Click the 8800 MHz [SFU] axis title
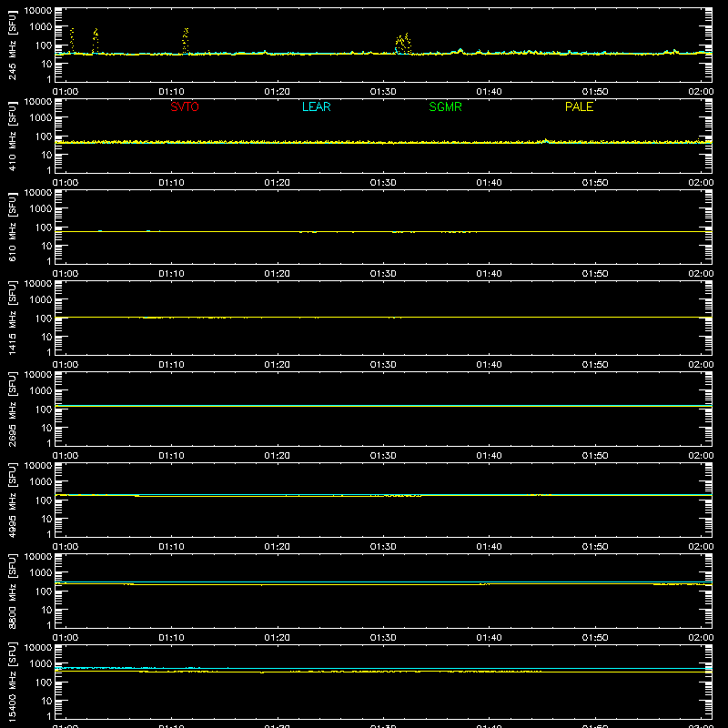Screen dimensions: 728x728 tap(12, 591)
